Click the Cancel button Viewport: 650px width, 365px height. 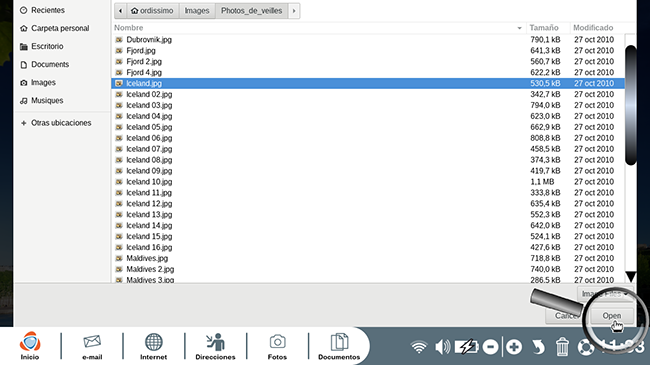click(x=565, y=316)
